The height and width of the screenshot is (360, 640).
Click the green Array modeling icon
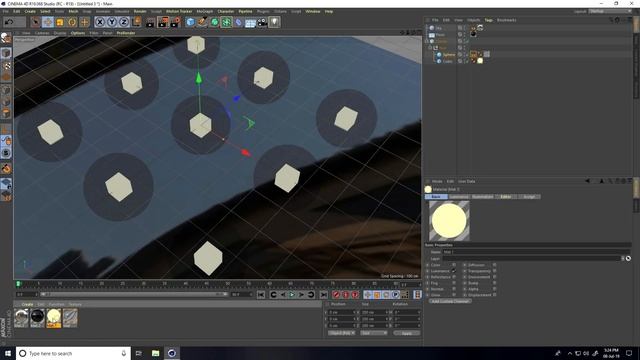tap(226, 22)
